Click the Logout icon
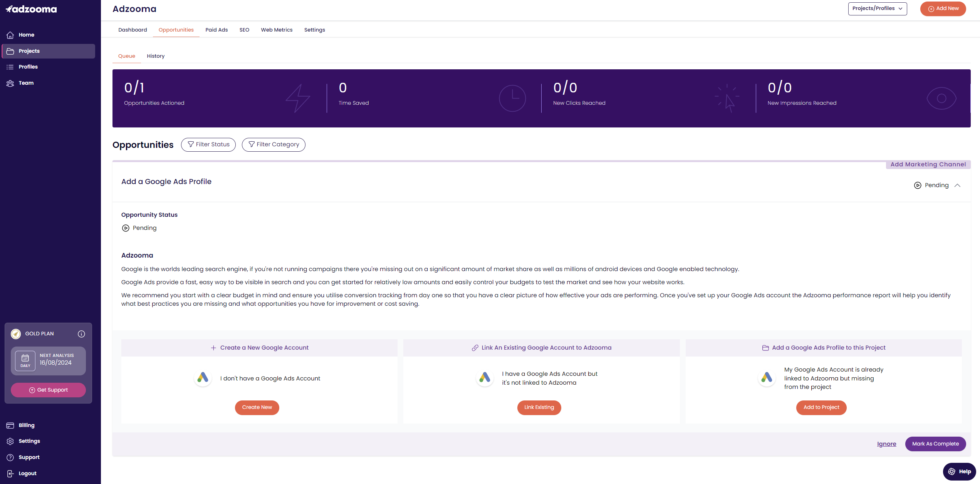The image size is (980, 484). pos(10,474)
